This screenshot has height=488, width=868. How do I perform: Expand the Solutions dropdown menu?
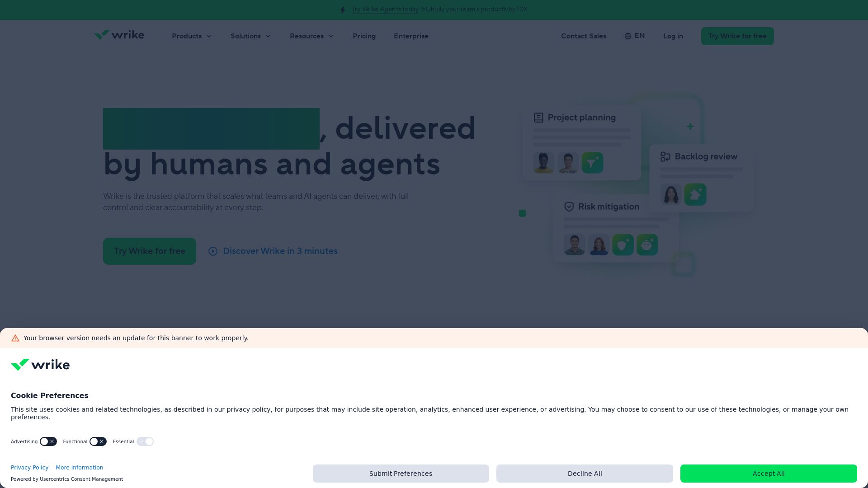250,36
